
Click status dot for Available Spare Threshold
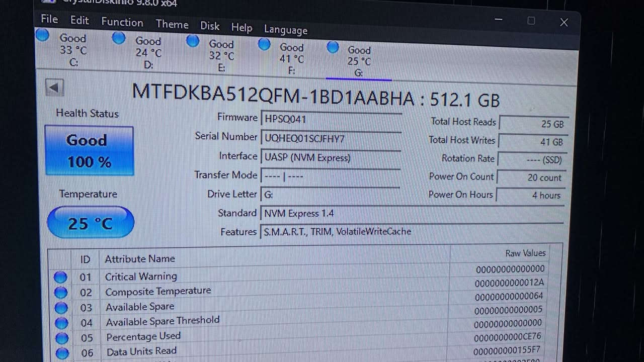pyautogui.click(x=61, y=323)
